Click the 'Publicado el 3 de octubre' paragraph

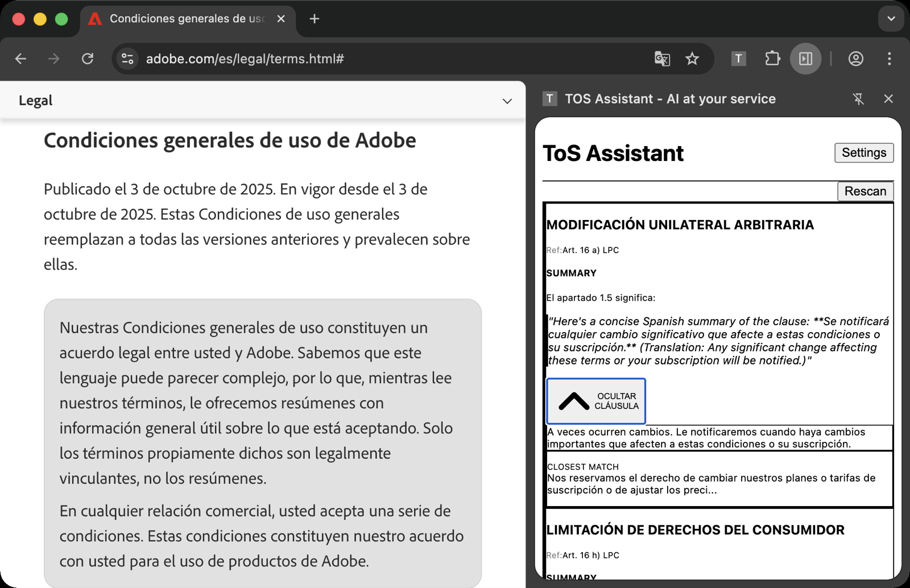257,226
